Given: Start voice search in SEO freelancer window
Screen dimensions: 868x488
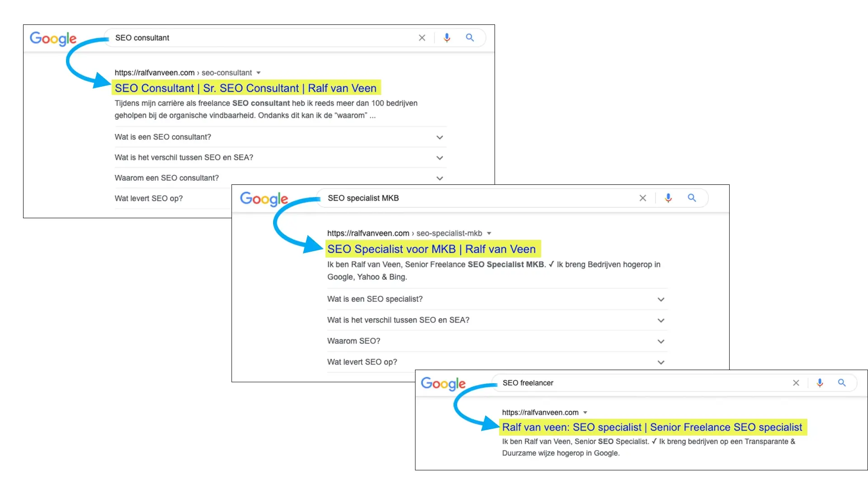Looking at the screenshot, I should (820, 383).
